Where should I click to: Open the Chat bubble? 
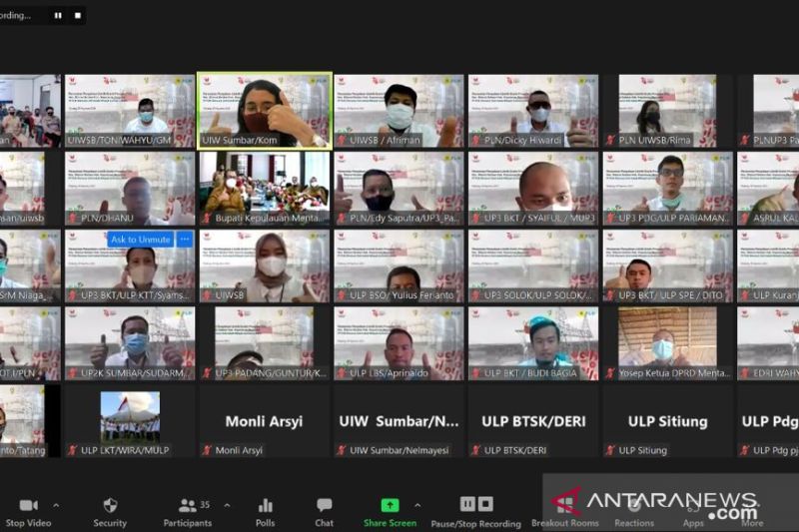click(x=324, y=504)
